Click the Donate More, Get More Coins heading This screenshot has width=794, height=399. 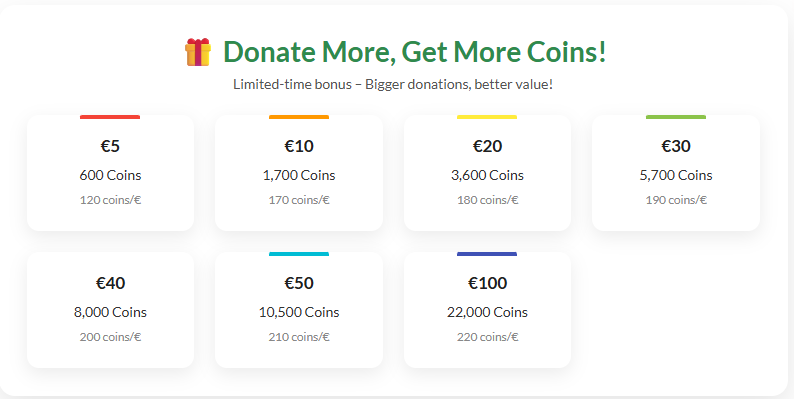pyautogui.click(x=414, y=52)
